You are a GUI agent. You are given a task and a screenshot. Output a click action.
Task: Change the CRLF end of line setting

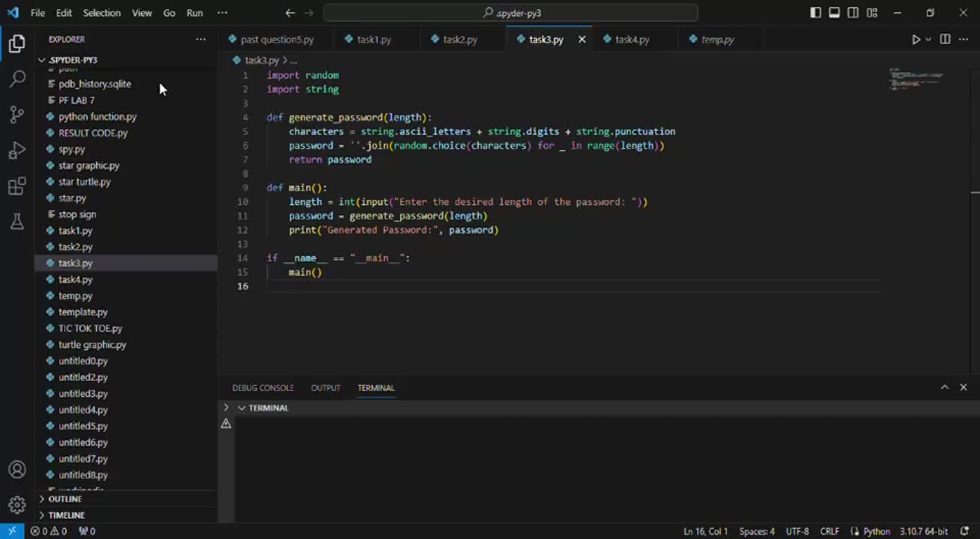pyautogui.click(x=829, y=531)
